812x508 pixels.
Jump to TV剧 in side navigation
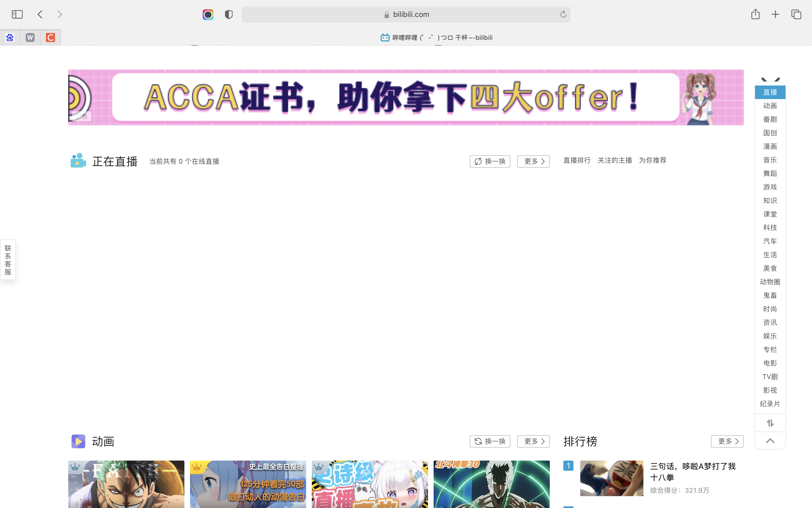[770, 377]
